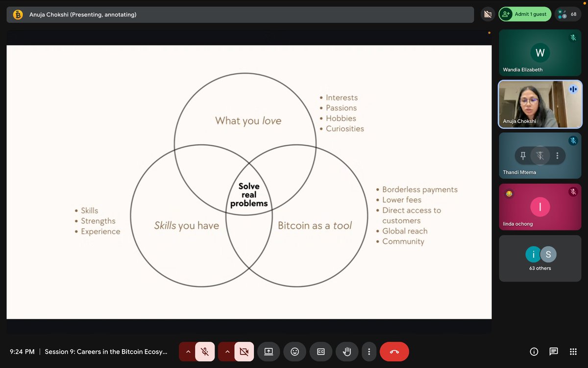The width and height of the screenshot is (588, 368).
Task: Admit 1 guest to the meeting
Action: [x=525, y=14]
